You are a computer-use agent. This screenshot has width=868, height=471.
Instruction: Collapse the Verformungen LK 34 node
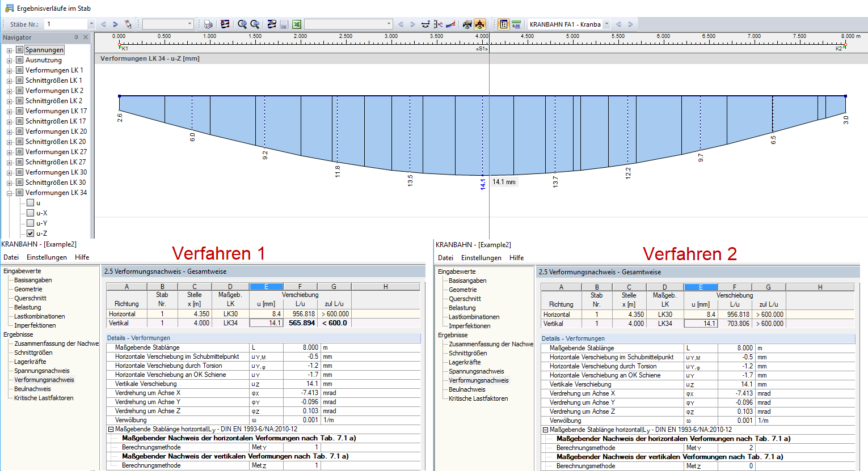point(9,193)
